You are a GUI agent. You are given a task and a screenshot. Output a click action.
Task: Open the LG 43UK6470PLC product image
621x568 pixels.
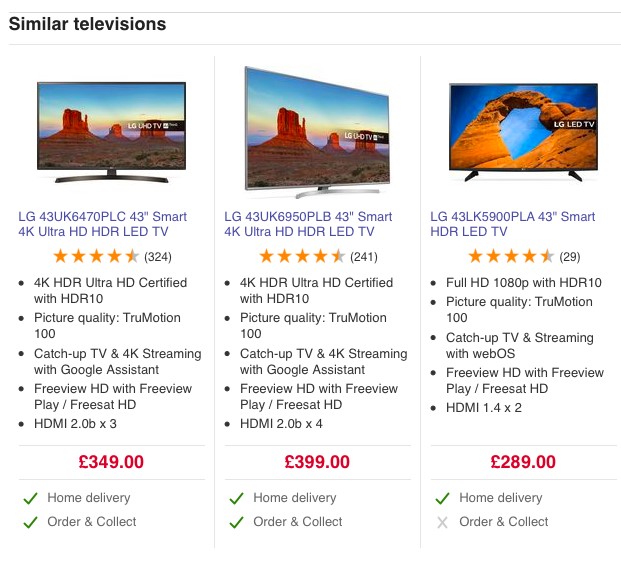[111, 132]
